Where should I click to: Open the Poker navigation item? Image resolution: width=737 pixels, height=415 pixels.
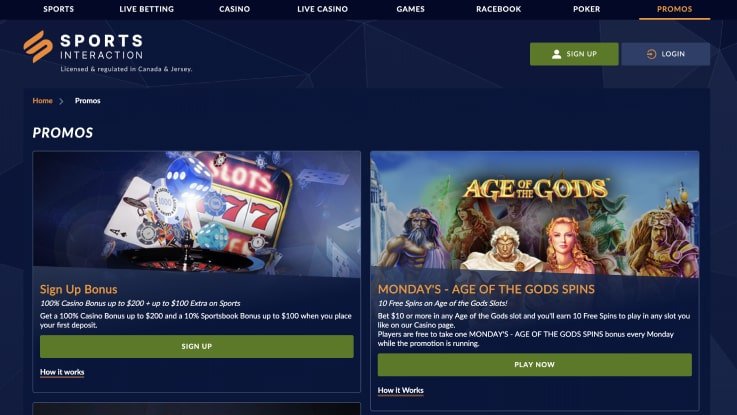587,9
